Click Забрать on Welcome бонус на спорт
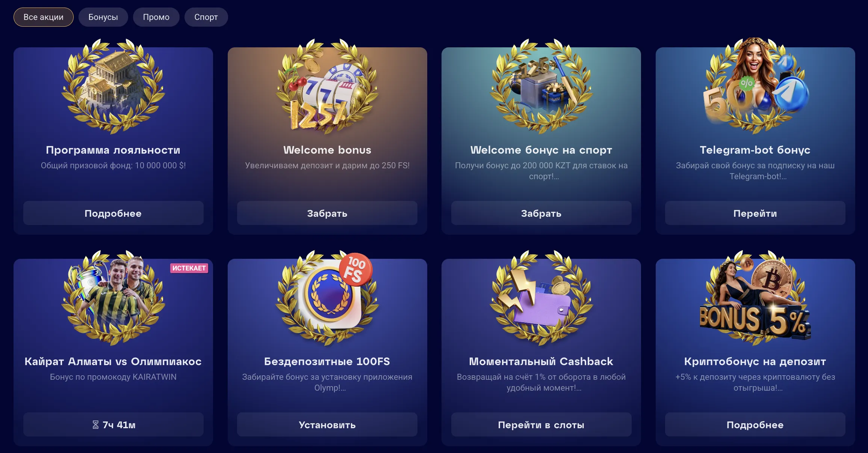The width and height of the screenshot is (868, 453). pyautogui.click(x=541, y=213)
